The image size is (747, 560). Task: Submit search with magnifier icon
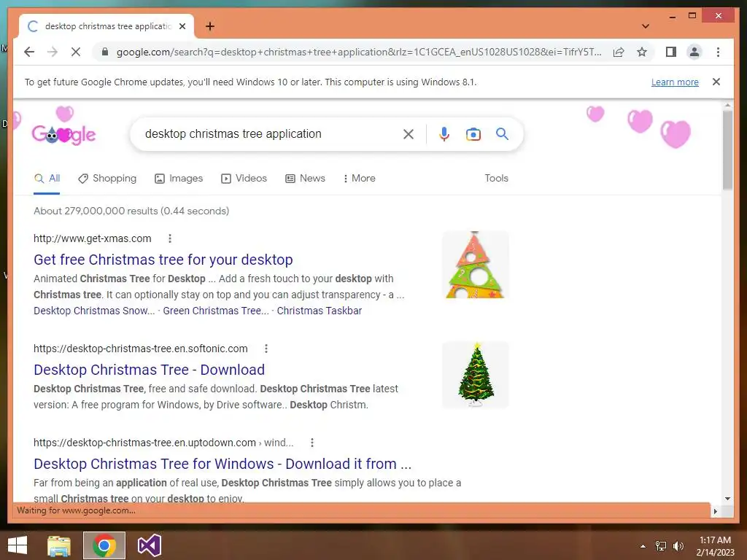(x=502, y=134)
